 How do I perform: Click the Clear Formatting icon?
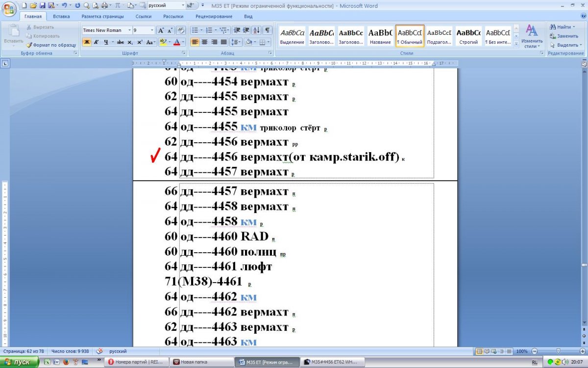[x=181, y=30]
